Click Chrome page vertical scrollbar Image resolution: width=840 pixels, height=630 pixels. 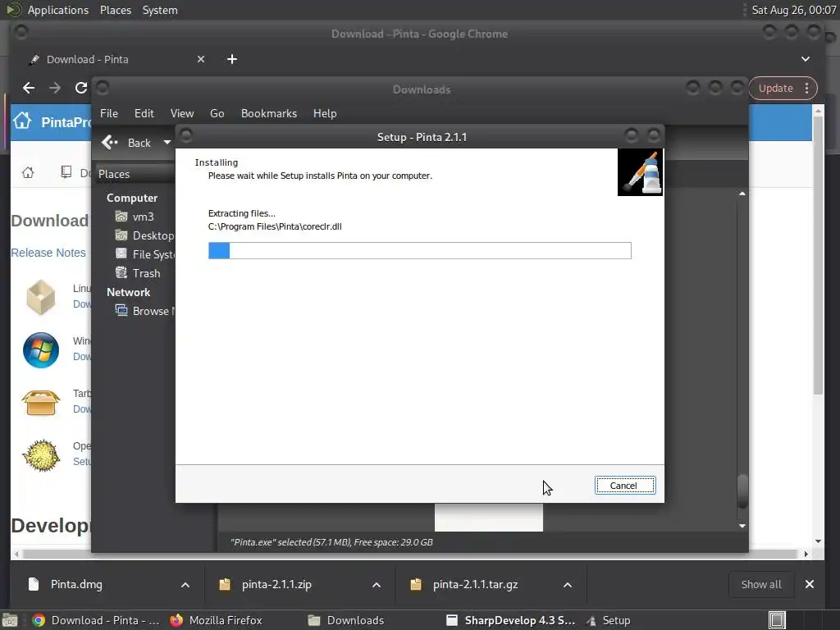[818, 256]
